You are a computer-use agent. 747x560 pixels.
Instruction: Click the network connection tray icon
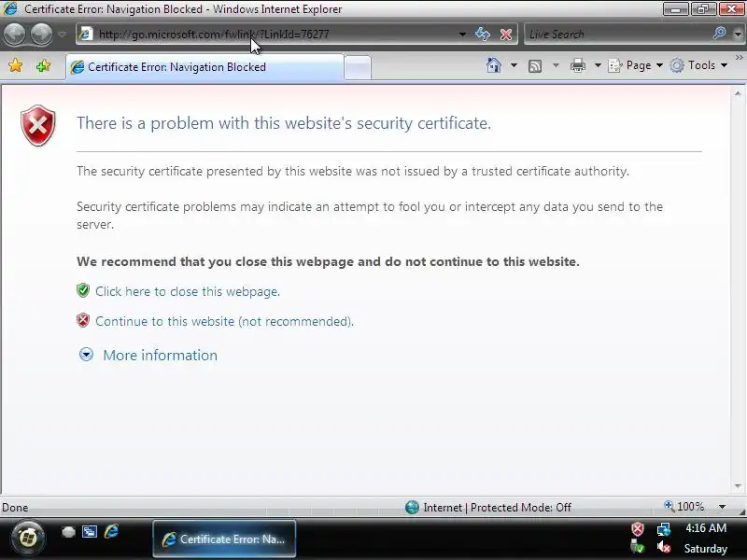tap(664, 529)
